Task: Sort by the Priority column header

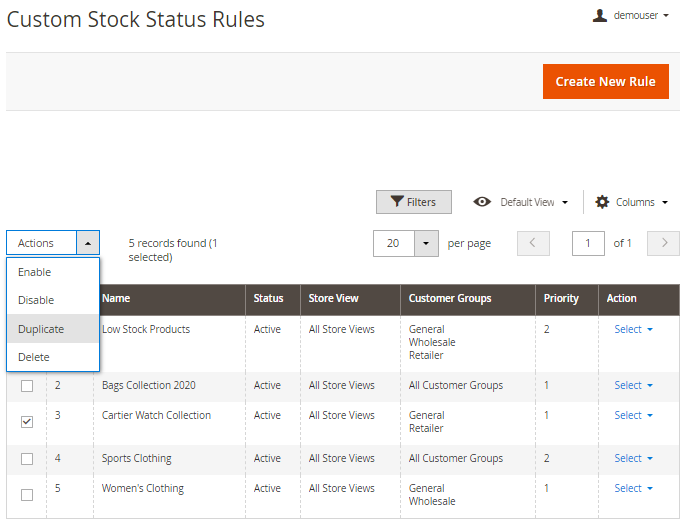Action: pos(561,298)
